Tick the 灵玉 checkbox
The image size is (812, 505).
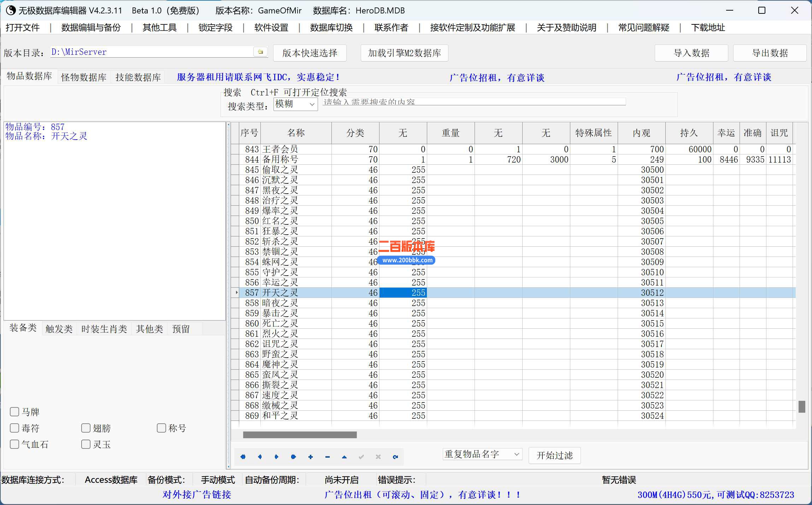[x=86, y=444]
